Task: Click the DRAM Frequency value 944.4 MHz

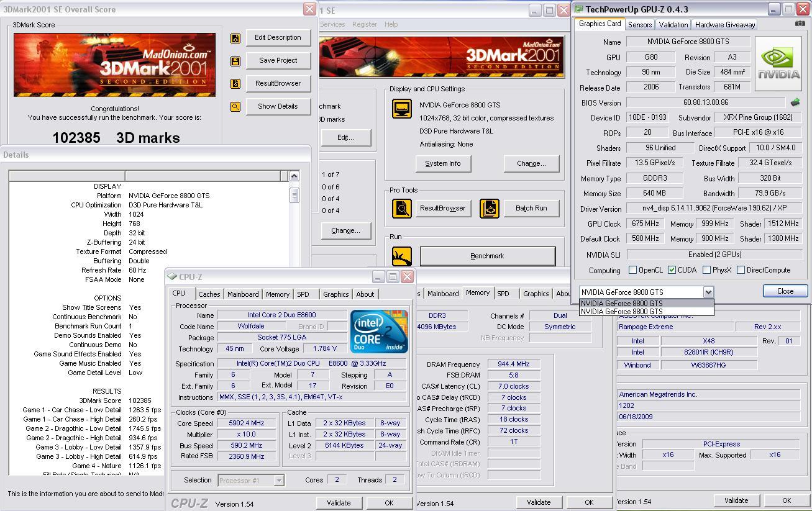Action: (x=513, y=364)
